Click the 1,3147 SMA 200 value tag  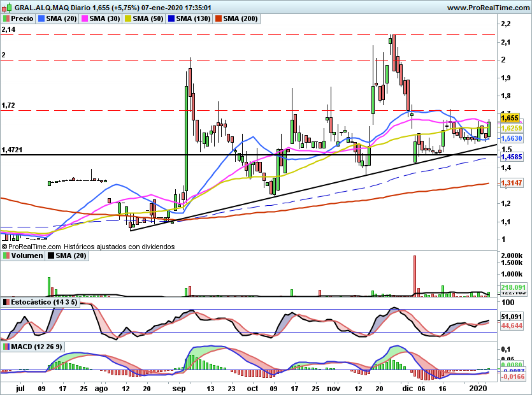[x=511, y=183]
